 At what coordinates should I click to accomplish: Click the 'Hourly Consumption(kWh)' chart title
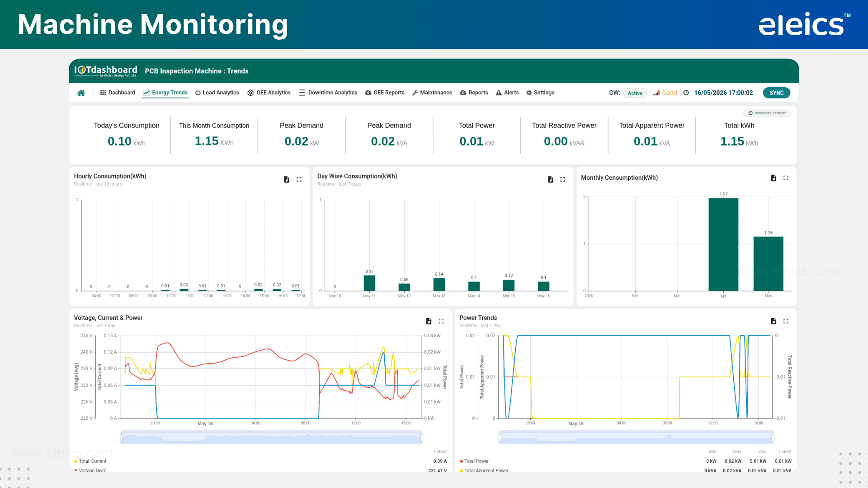(110, 176)
